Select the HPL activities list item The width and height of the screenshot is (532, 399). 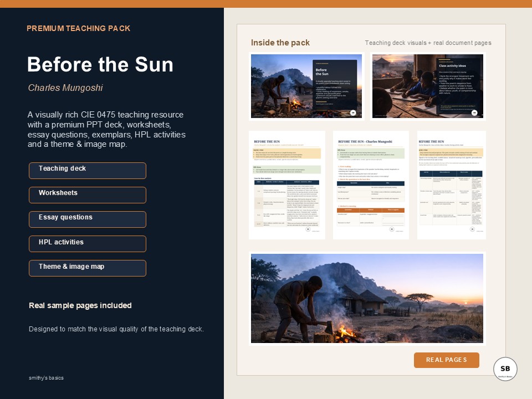(87, 244)
